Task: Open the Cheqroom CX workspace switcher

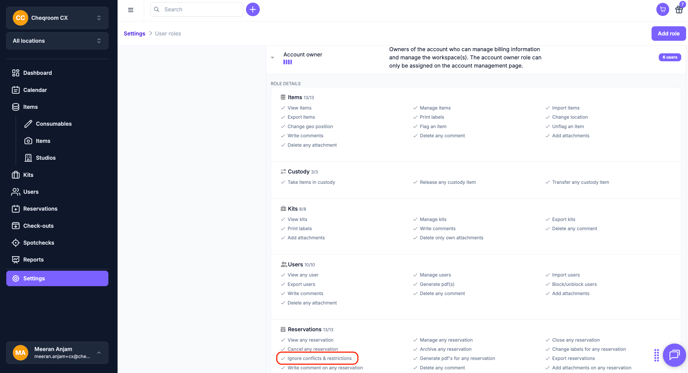Action: tap(57, 18)
